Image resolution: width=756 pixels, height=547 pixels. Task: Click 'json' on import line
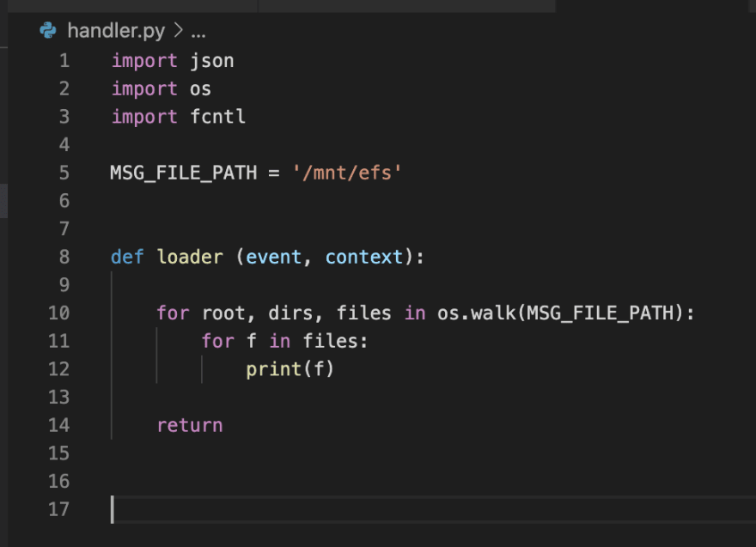click(x=211, y=61)
